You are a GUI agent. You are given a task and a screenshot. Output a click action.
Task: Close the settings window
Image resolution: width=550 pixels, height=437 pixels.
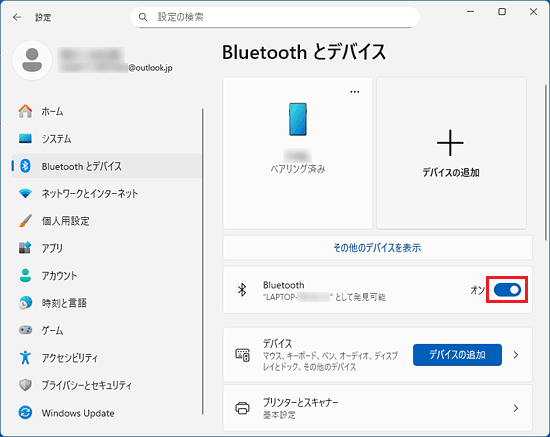533,12
